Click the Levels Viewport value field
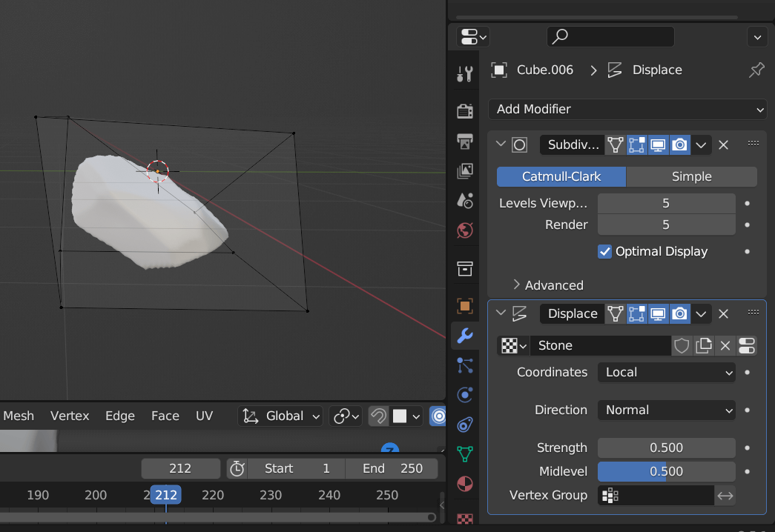The image size is (775, 532). pos(666,204)
